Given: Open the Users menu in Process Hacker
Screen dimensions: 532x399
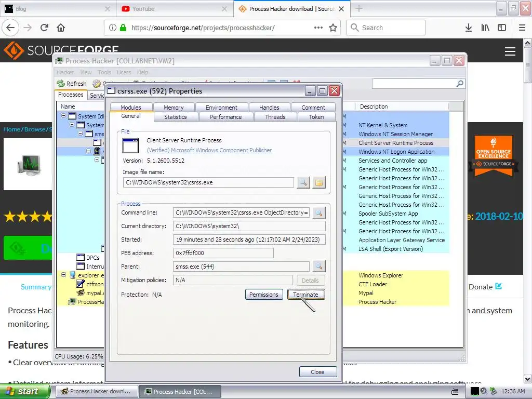Looking at the screenshot, I should 124,72.
